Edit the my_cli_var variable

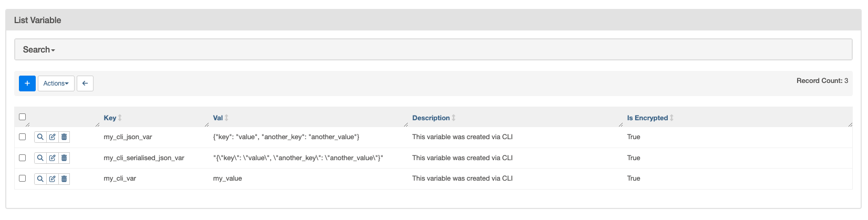pos(52,179)
